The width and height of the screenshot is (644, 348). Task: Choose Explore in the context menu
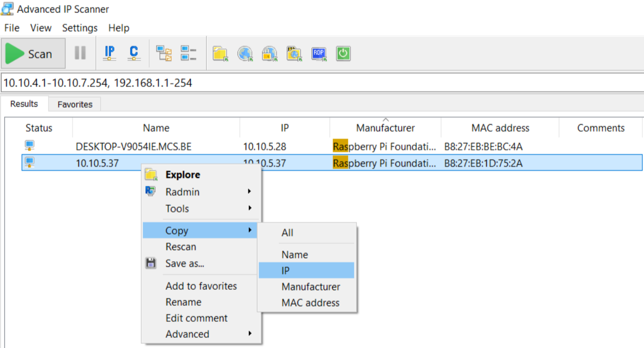(x=201, y=175)
